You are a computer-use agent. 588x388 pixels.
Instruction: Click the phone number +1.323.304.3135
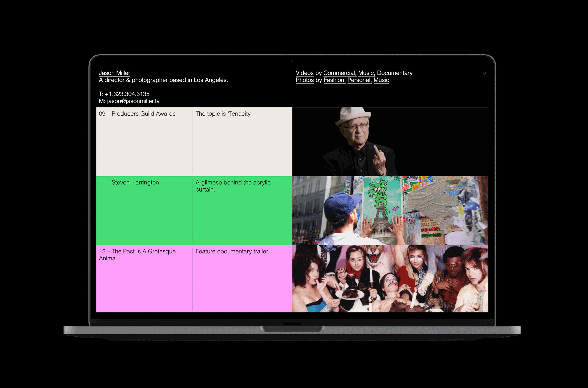[x=127, y=94]
